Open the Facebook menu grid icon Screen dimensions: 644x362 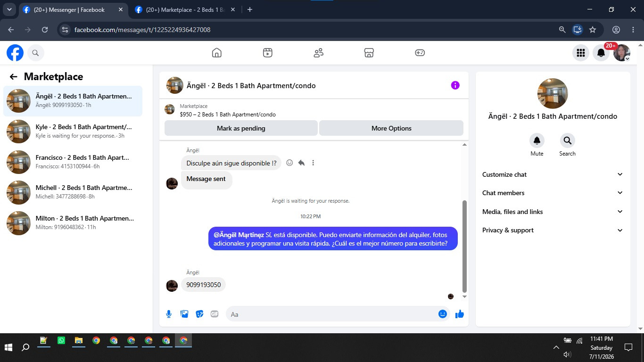581,53
